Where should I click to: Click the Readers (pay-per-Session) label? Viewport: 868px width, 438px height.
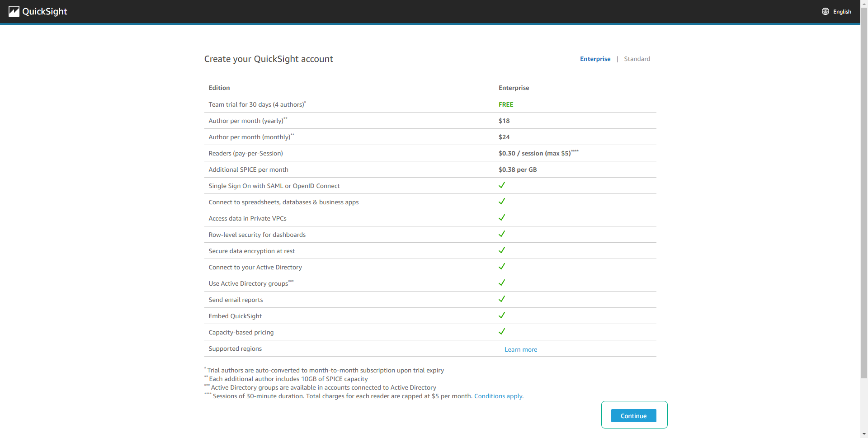coord(246,153)
